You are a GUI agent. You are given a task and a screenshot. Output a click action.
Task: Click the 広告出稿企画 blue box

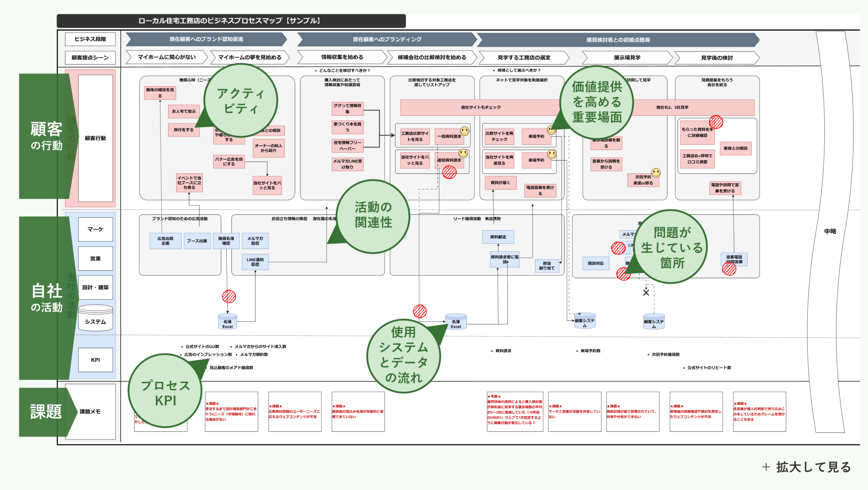point(165,241)
